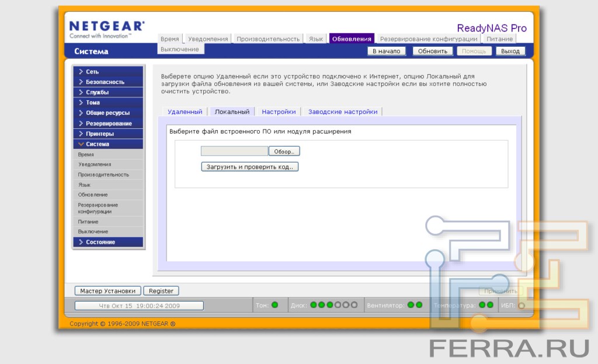This screenshot has width=598, height=364.
Task: Expand the Сеть sidebar section
Action: point(108,72)
